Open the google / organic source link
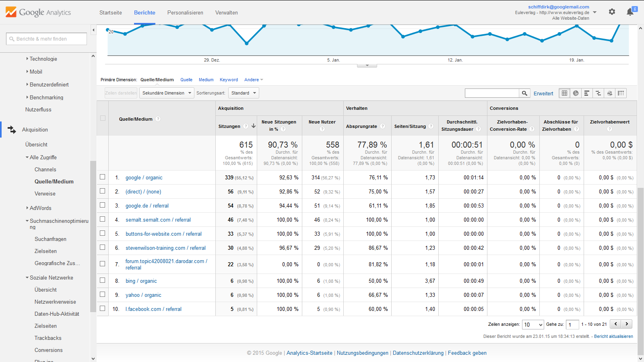Image resolution: width=644 pixels, height=362 pixels. click(144, 177)
